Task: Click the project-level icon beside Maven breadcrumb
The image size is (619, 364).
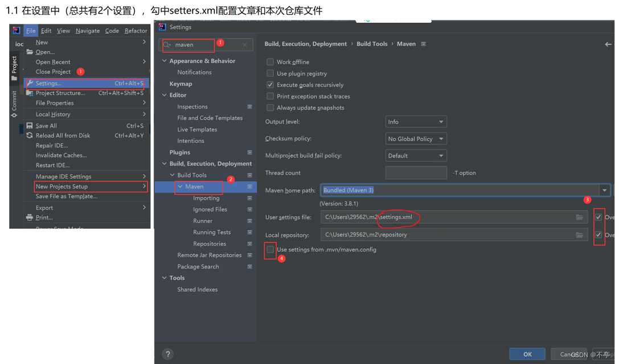Action: (424, 44)
